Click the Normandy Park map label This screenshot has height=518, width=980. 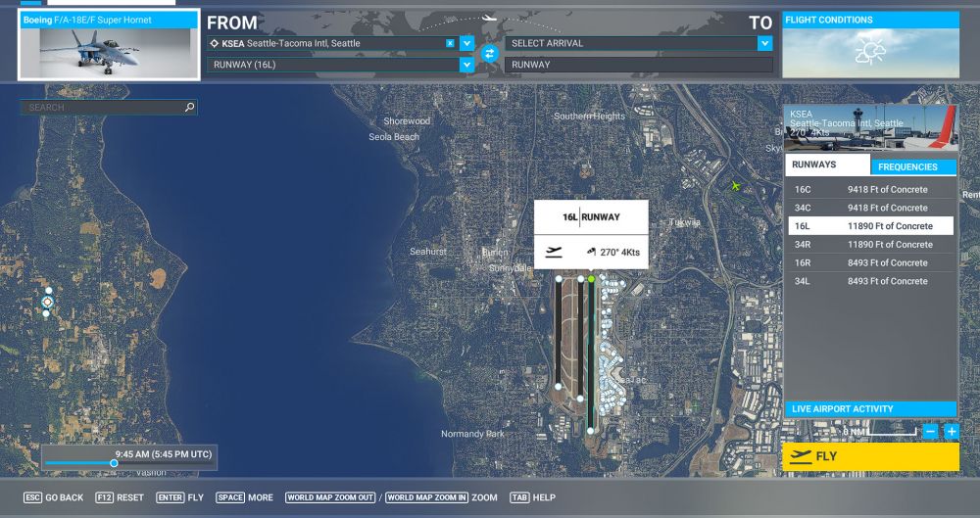pos(472,434)
